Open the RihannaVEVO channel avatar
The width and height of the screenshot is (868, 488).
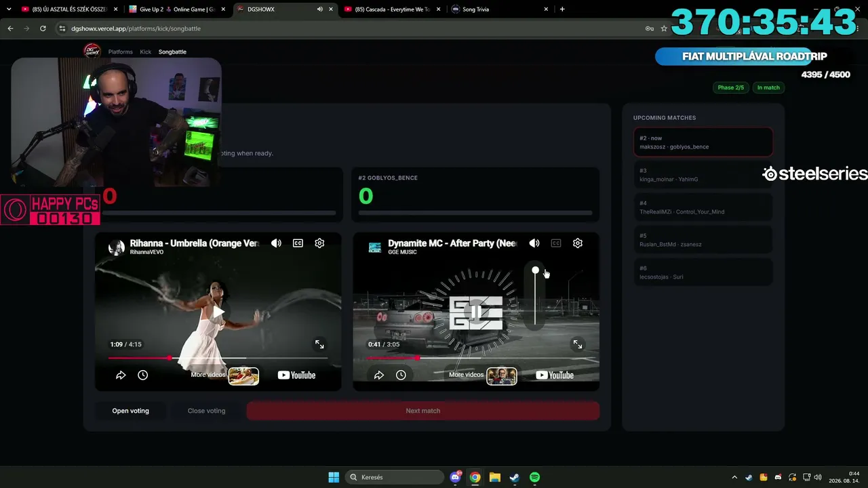tap(117, 247)
